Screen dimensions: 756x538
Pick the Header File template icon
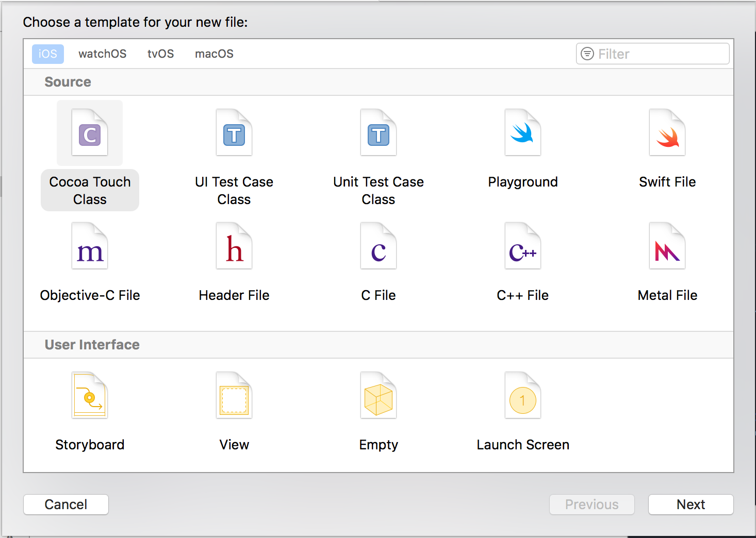click(x=234, y=246)
